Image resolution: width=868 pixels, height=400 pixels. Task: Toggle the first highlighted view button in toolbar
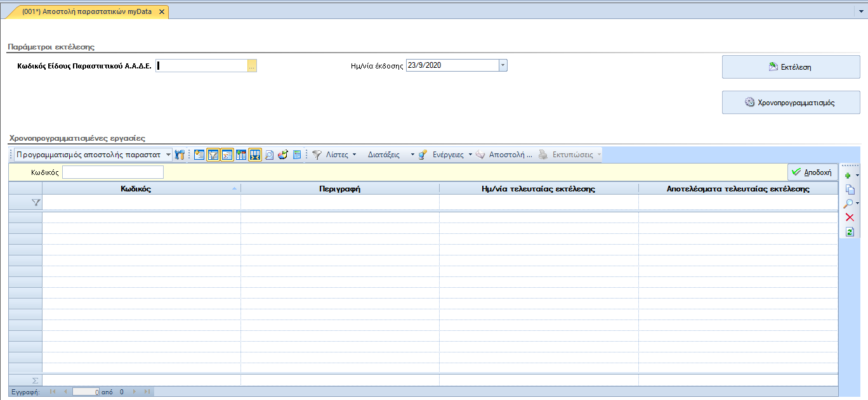coord(213,155)
